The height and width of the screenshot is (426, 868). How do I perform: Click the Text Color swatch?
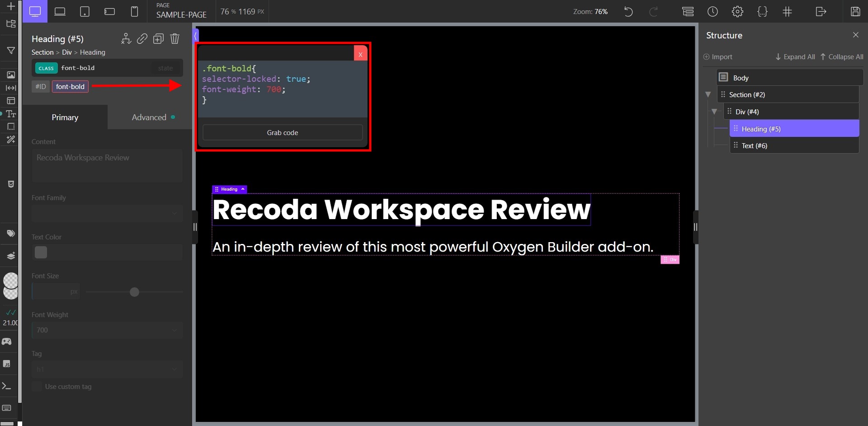click(x=41, y=252)
